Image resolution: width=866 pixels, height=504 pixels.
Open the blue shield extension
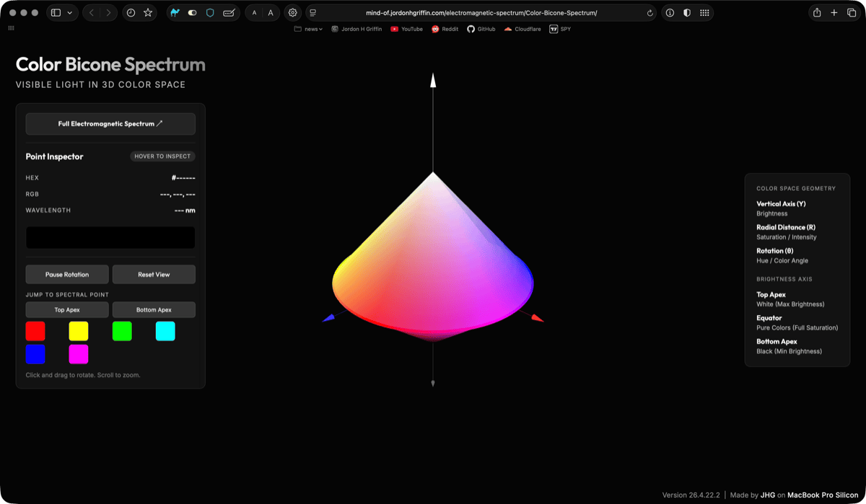tap(210, 13)
